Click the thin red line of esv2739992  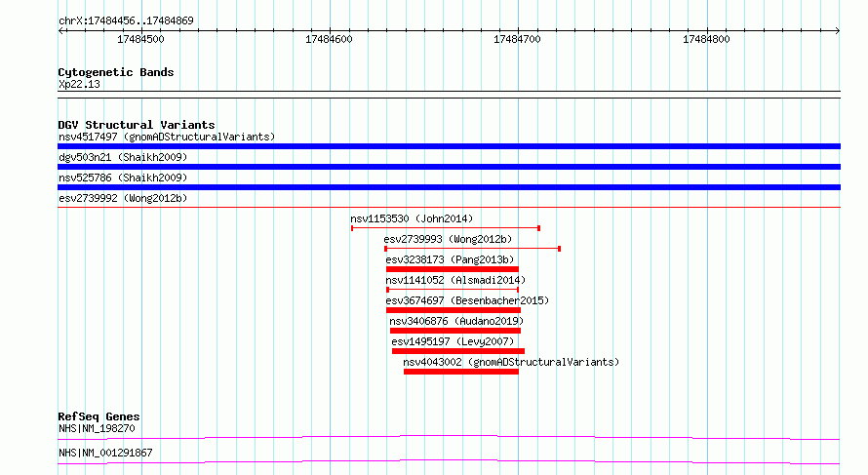click(x=449, y=208)
